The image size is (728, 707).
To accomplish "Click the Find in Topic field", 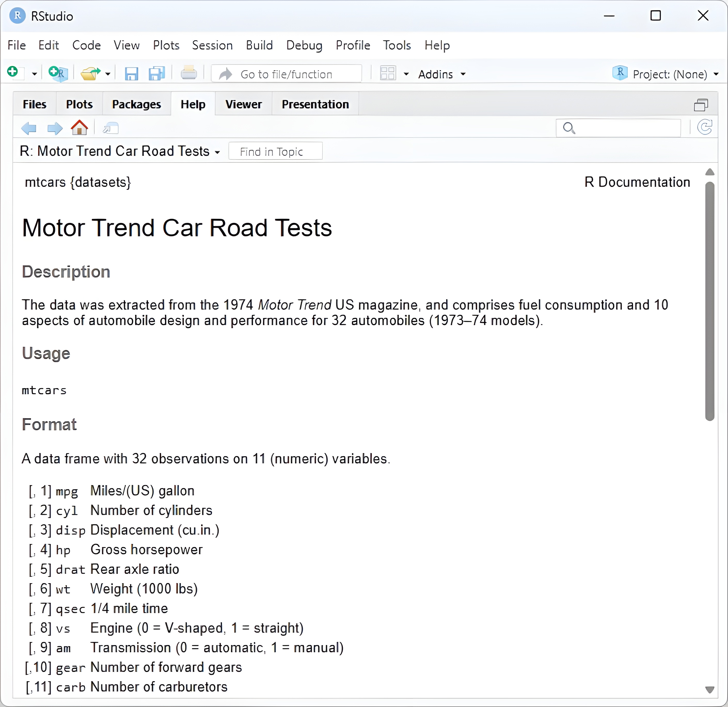I will coord(275,151).
